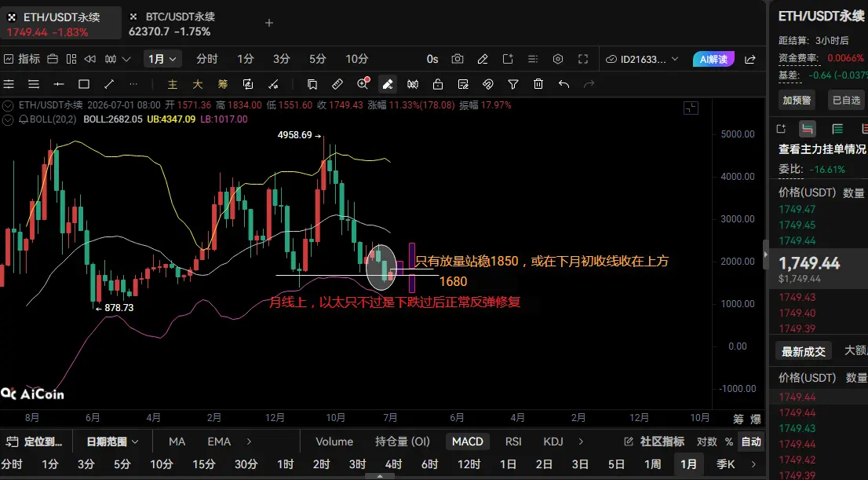Switch to the 最新成交 tab
The height and width of the screenshot is (480, 868).
tap(803, 351)
